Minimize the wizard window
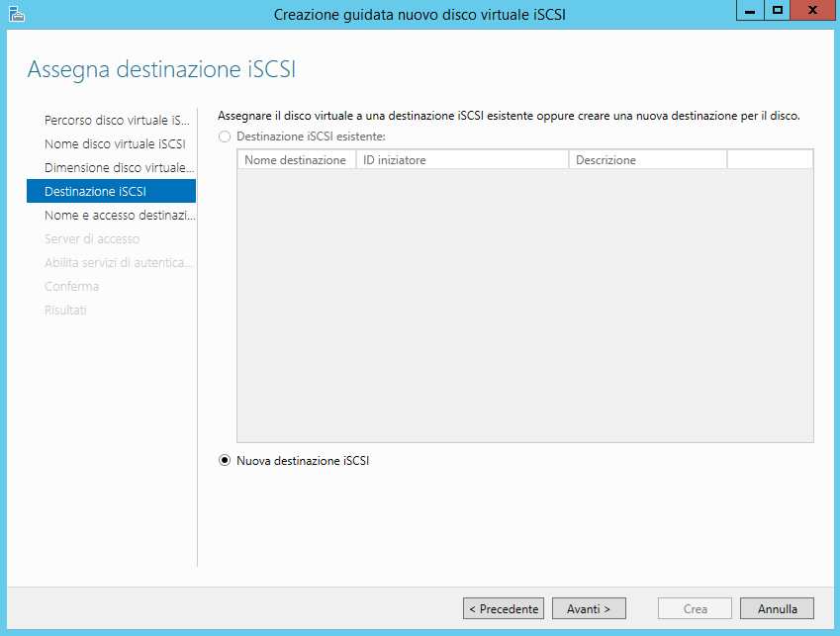 (750, 10)
